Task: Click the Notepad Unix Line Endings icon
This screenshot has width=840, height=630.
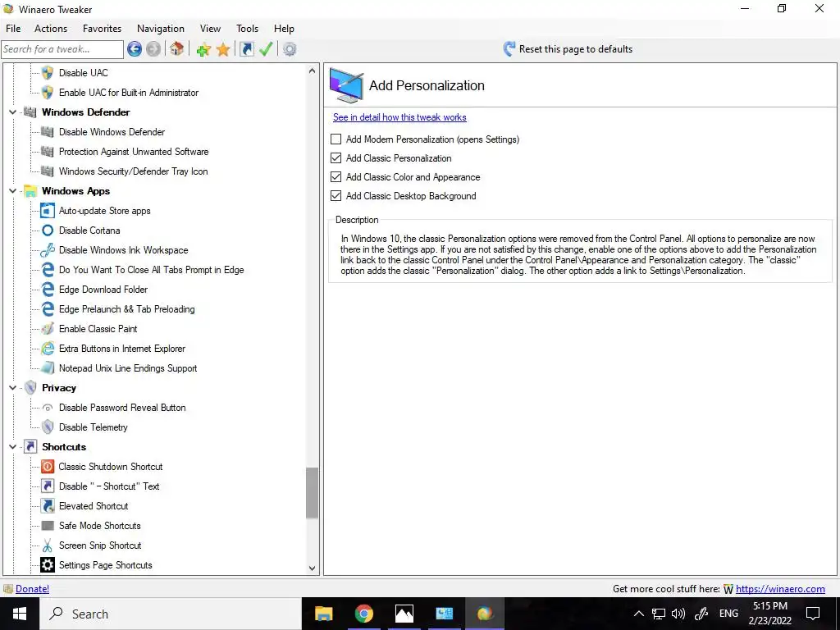Action: [x=48, y=368]
